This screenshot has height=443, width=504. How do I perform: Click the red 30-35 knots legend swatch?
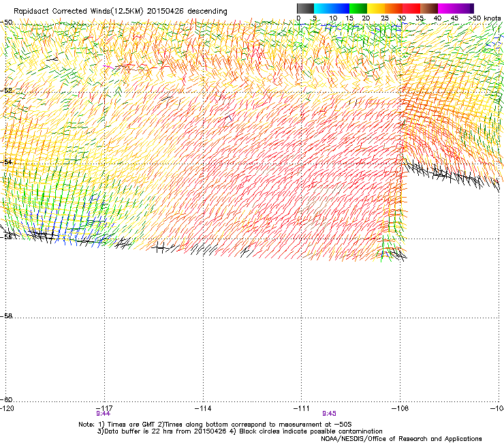click(x=411, y=8)
